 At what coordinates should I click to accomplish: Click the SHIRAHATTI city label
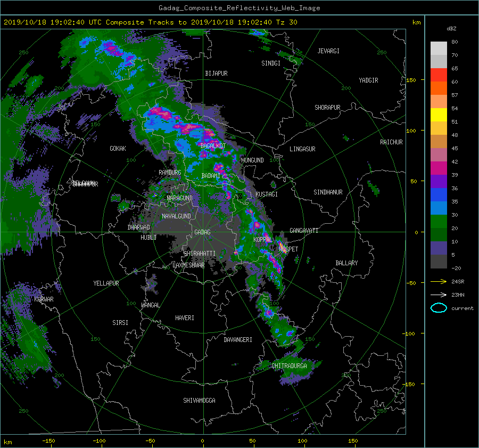click(x=200, y=254)
